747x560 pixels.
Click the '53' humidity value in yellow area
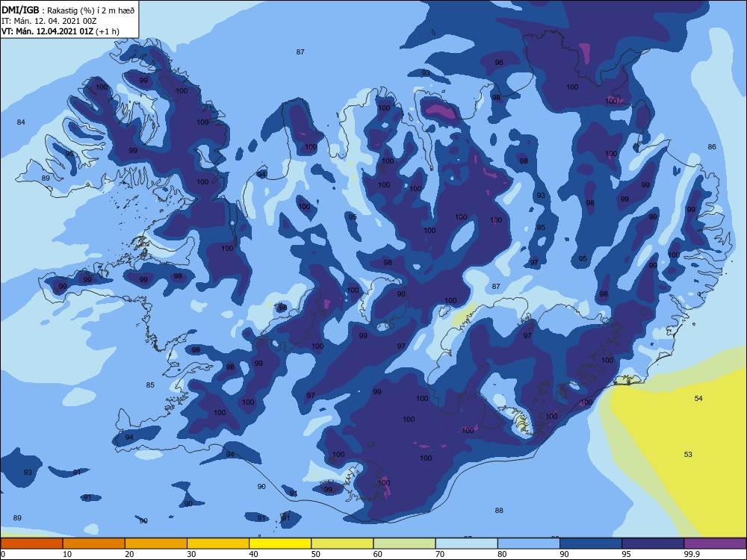[x=688, y=454]
